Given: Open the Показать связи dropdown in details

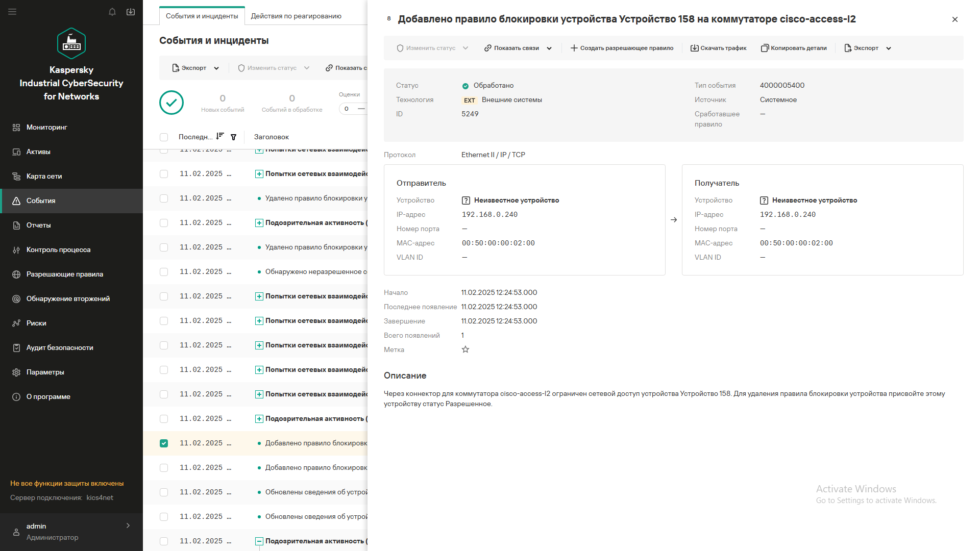Looking at the screenshot, I should 518,48.
